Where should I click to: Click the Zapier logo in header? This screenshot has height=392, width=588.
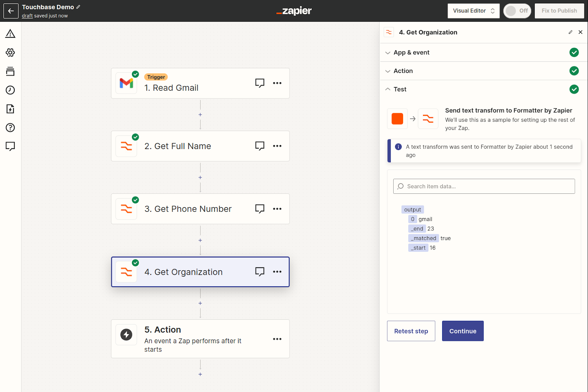coord(294,11)
